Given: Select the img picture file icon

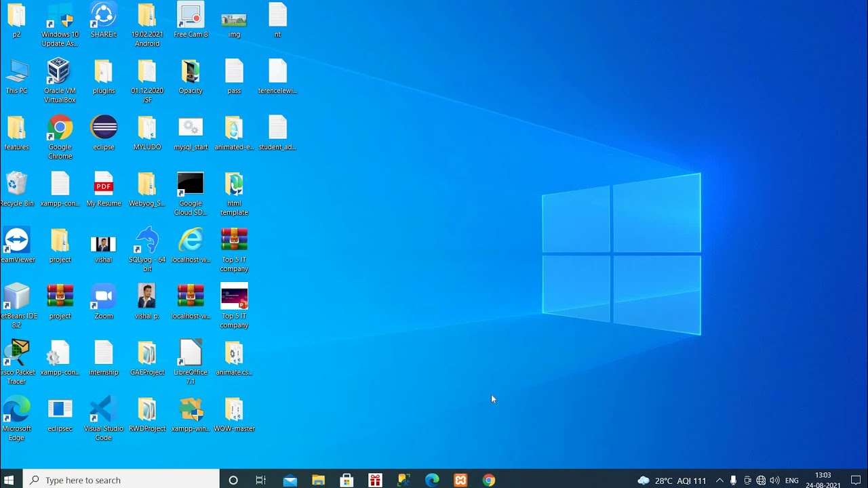Looking at the screenshot, I should coord(234,20).
